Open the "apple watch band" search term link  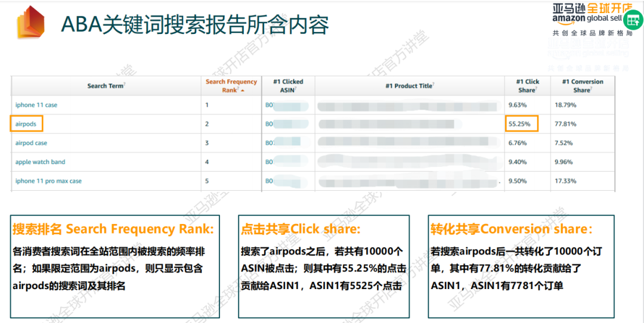pyautogui.click(x=41, y=162)
